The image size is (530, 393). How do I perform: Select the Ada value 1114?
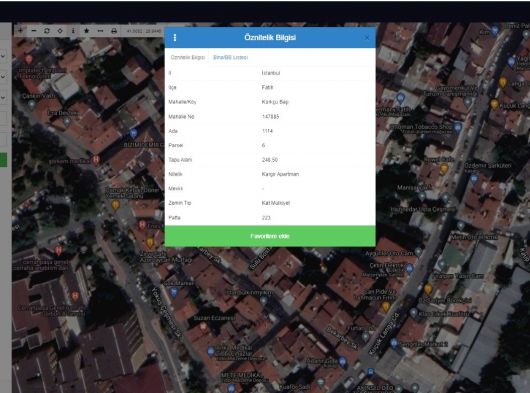point(267,131)
